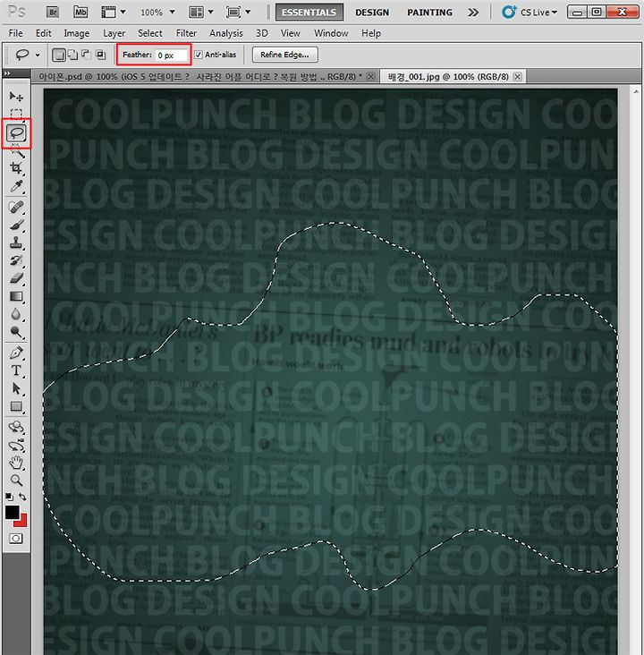Open the 3D menu

click(262, 33)
